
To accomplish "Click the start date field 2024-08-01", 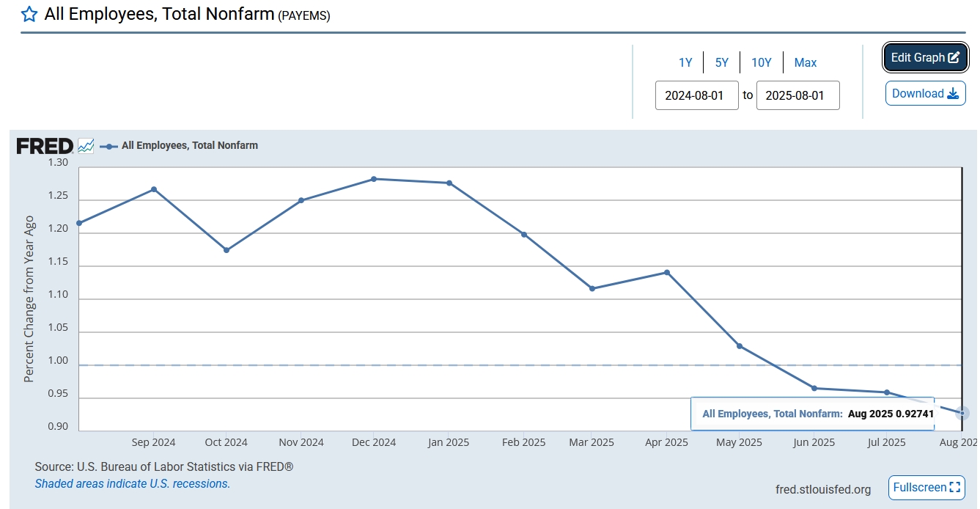I will click(696, 95).
